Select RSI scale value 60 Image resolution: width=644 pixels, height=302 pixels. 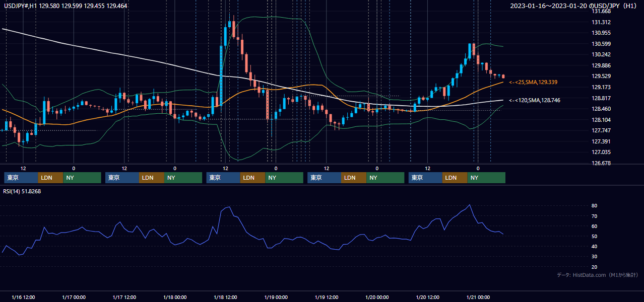(595, 226)
